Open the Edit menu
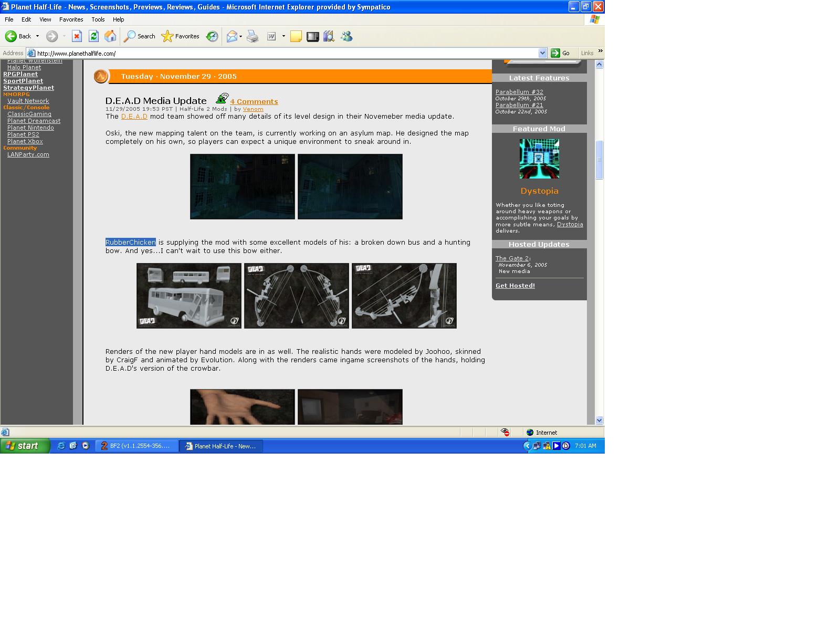Screen dimensions: 840x630 coord(26,19)
